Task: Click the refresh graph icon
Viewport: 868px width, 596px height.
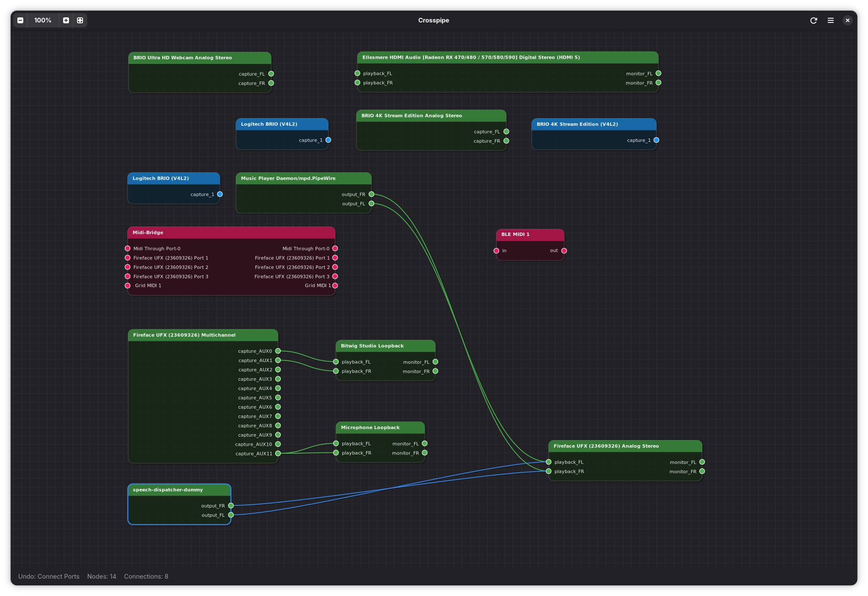Action: [813, 20]
